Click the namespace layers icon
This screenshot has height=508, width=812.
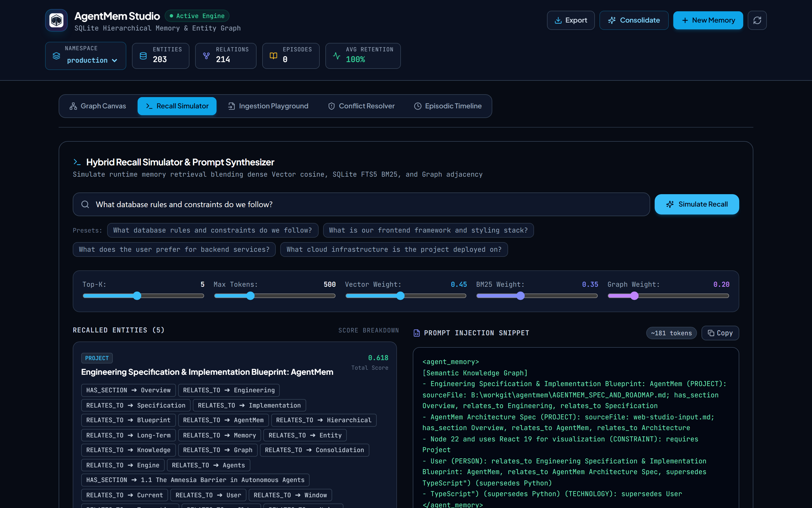coord(56,56)
